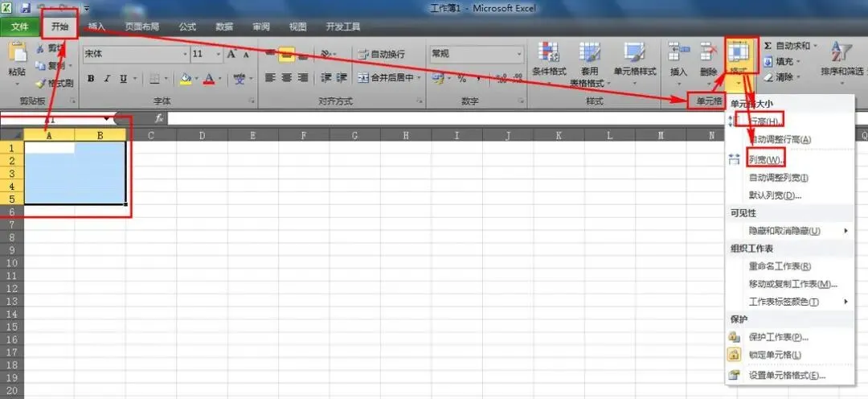The height and width of the screenshot is (399, 868).
Task: Select 重命名工作表(R) menu item
Action: (789, 266)
